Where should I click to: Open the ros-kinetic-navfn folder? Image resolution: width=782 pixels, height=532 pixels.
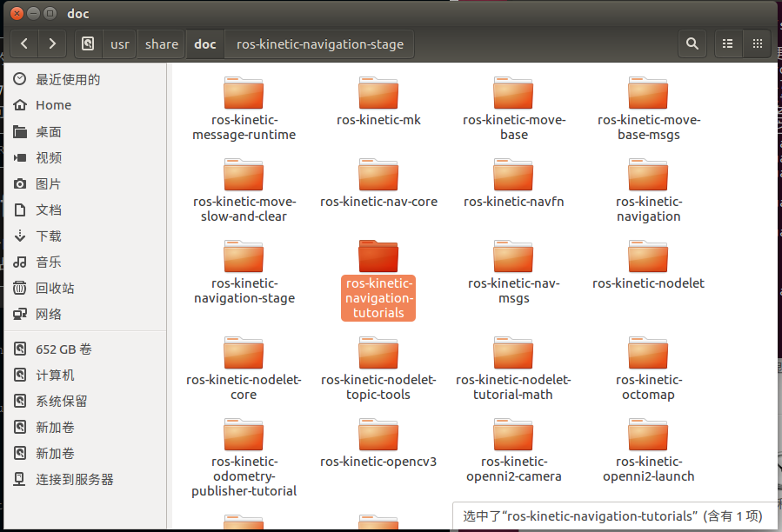[x=513, y=175]
